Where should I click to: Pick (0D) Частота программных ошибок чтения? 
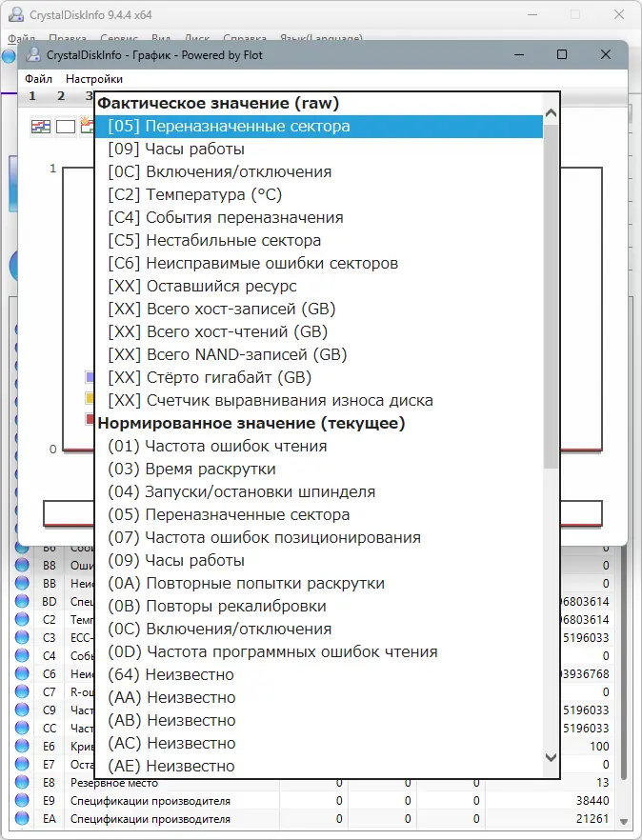(319, 652)
